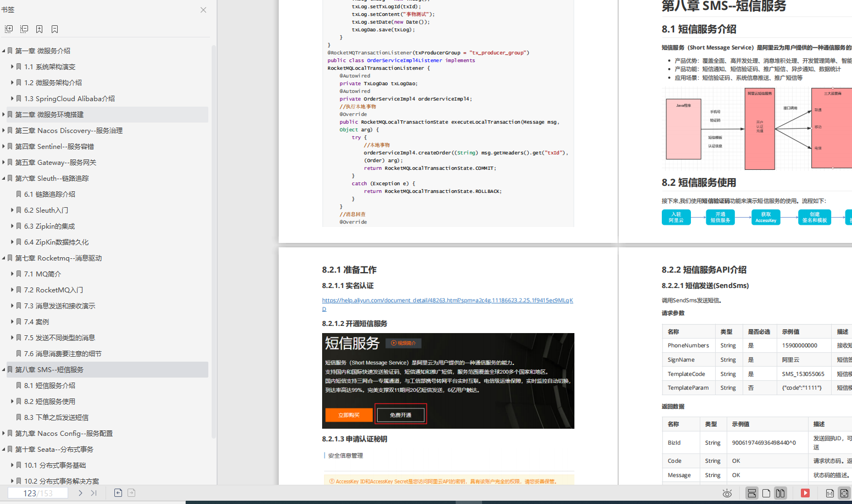The height and width of the screenshot is (504, 852).
Task: Select bookmark 第八章 SMS--短信服务
Action: pos(49,369)
